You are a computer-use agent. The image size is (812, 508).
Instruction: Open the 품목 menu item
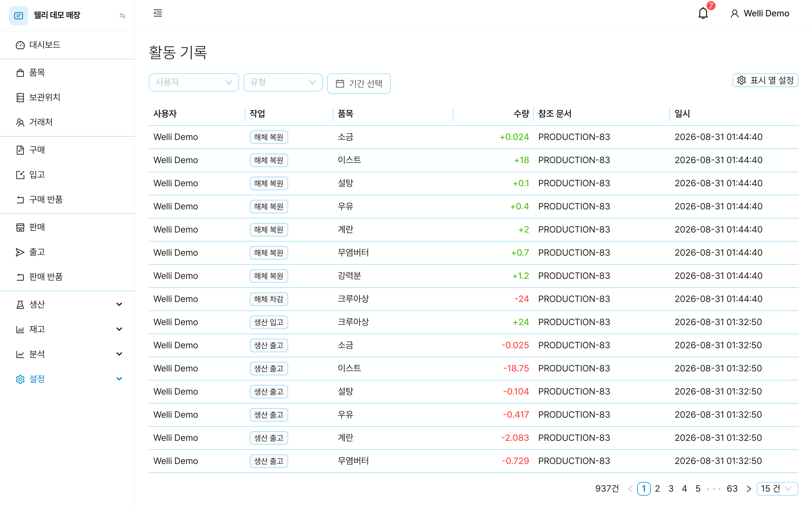tap(67, 72)
